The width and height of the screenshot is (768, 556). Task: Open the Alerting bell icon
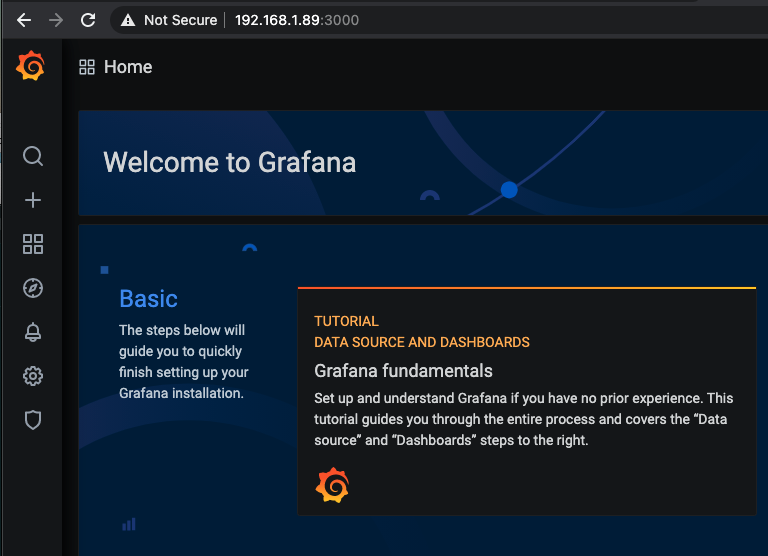coord(33,332)
